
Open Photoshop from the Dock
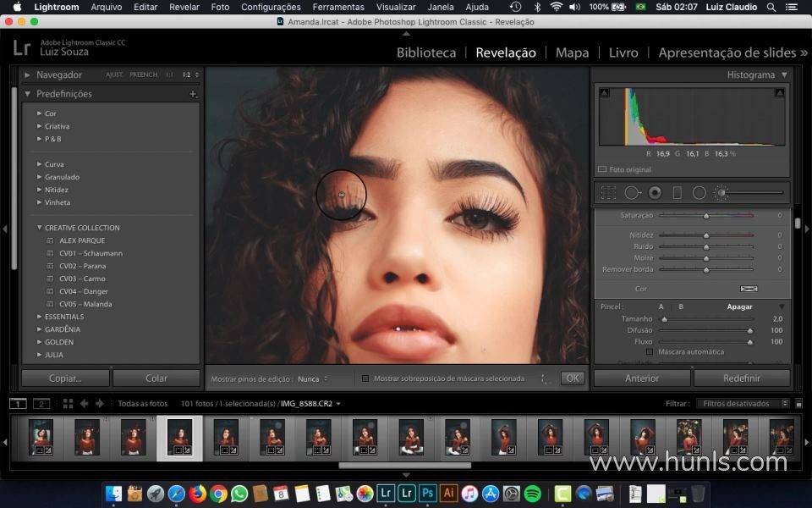click(428, 493)
